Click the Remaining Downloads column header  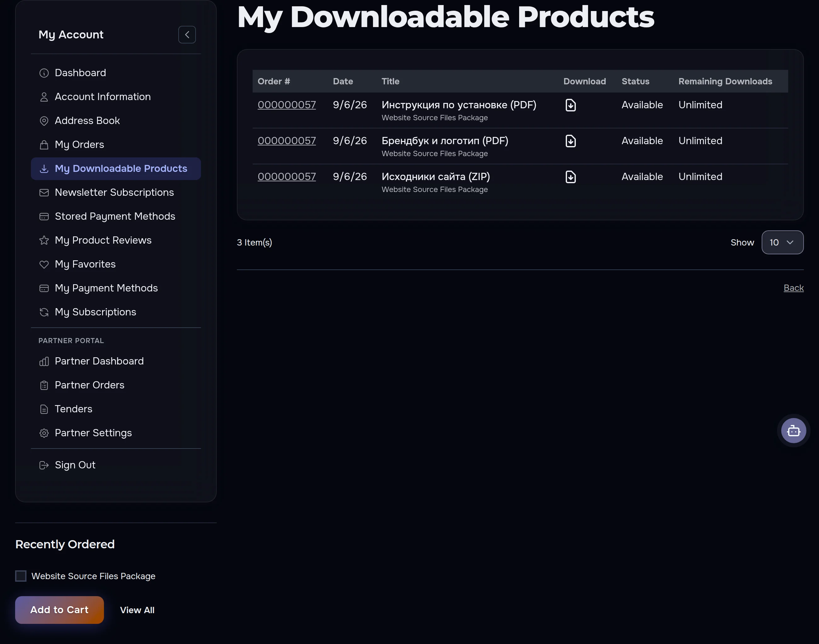(x=725, y=82)
